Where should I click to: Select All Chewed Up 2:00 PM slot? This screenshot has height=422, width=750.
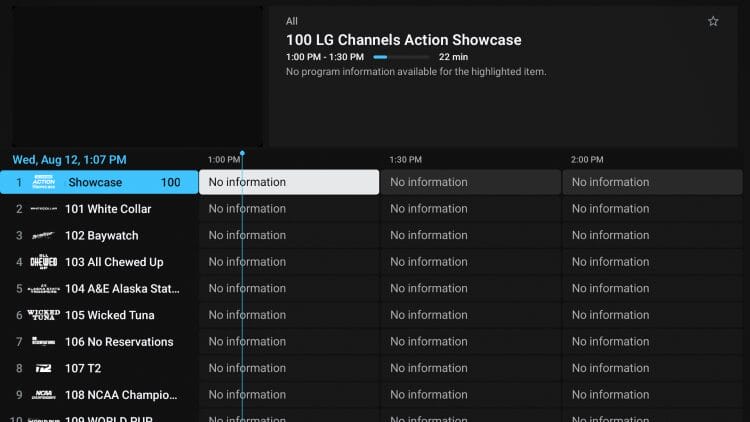tap(652, 262)
